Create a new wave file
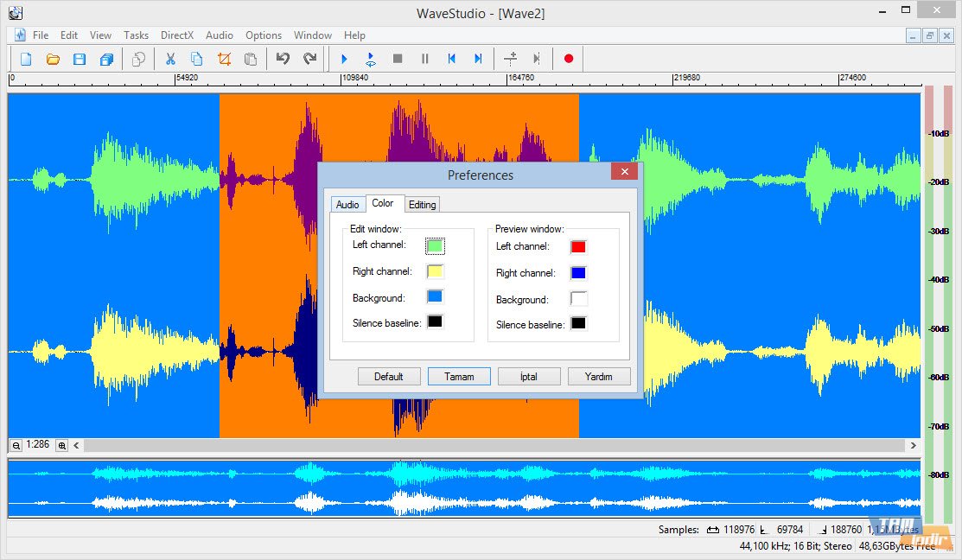 [26, 59]
